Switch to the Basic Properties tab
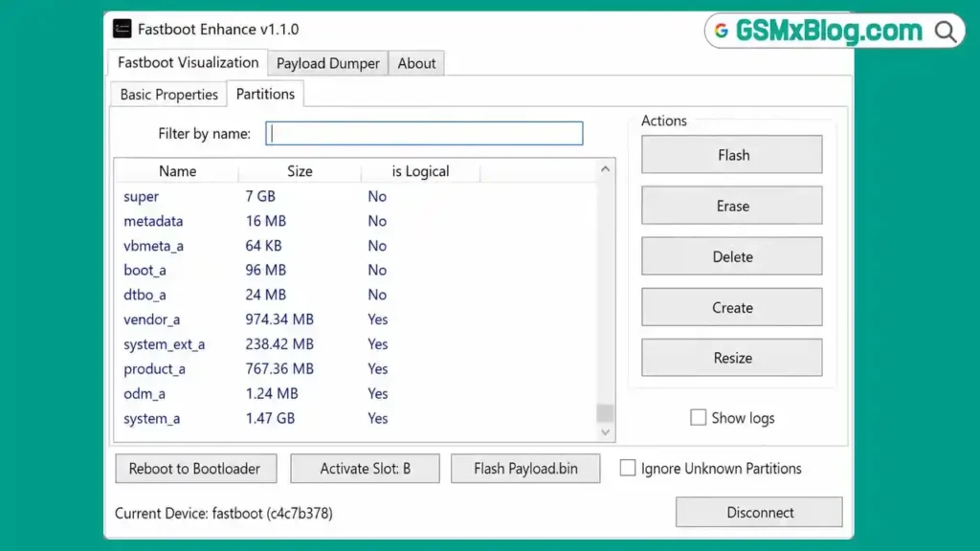The image size is (980, 551). tap(168, 95)
